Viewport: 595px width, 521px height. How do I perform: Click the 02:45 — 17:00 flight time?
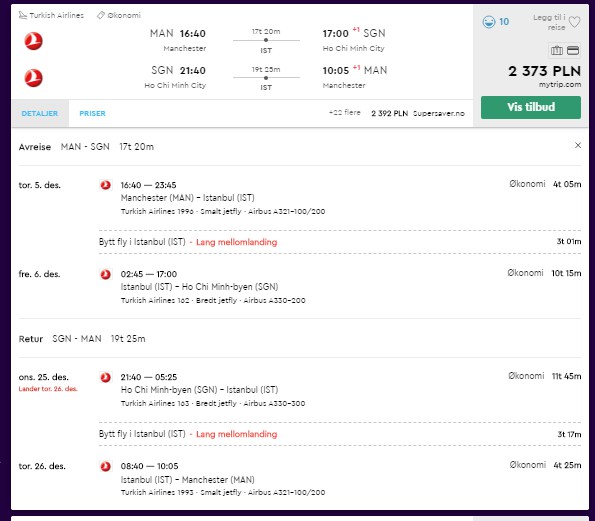pyautogui.click(x=149, y=274)
